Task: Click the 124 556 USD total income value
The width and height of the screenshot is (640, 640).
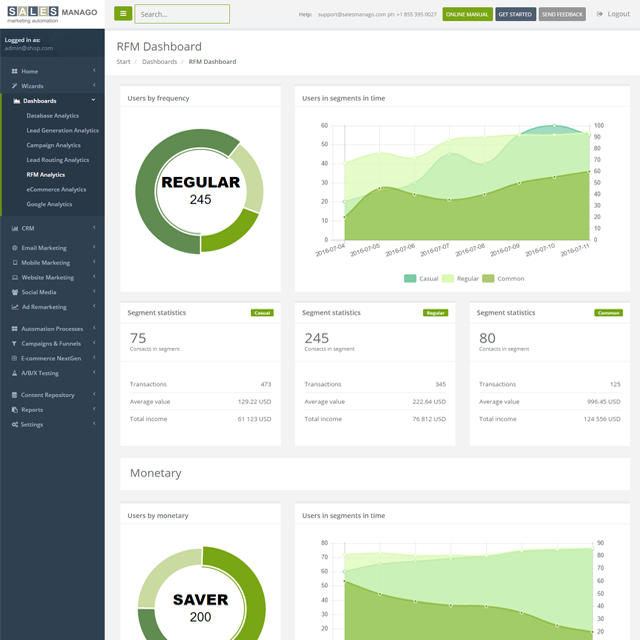Action: pos(602,419)
